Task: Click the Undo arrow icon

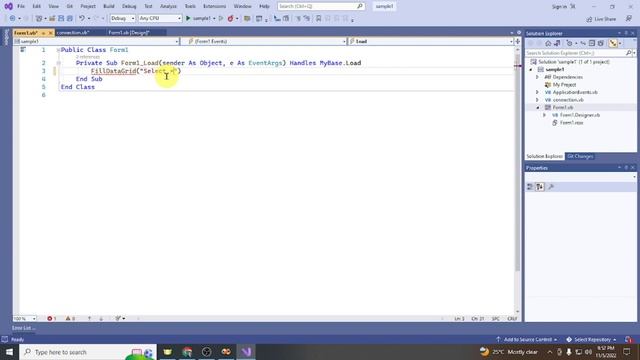Action: click(82, 18)
